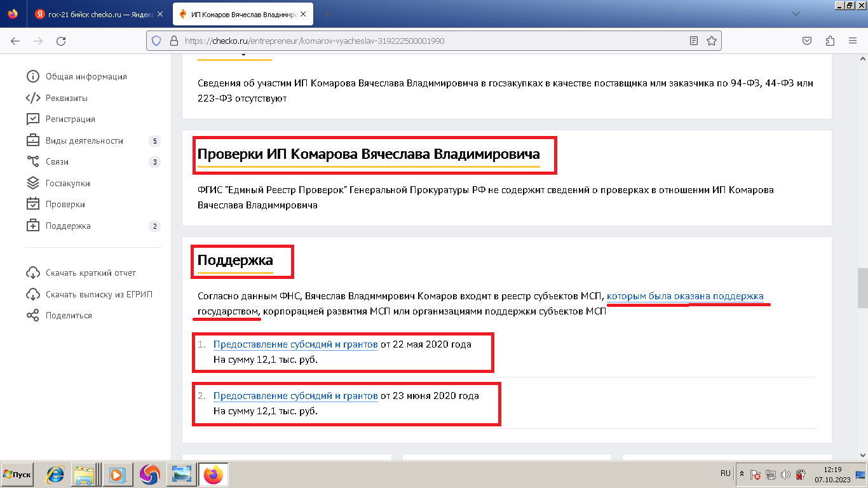The height and width of the screenshot is (488, 868).
Task: Expand the list all tabs chevron
Action: pyautogui.click(x=796, y=13)
